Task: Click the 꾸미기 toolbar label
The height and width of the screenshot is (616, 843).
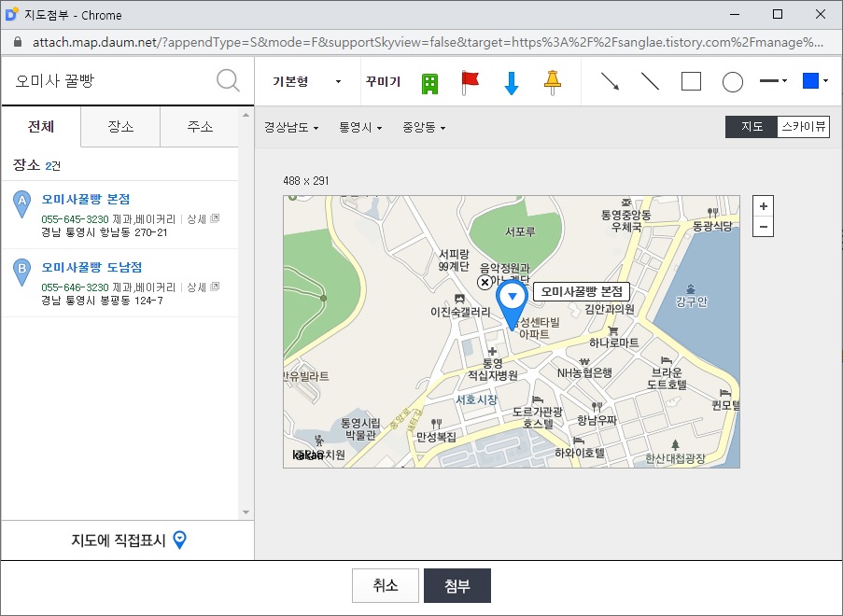Action: tap(383, 82)
